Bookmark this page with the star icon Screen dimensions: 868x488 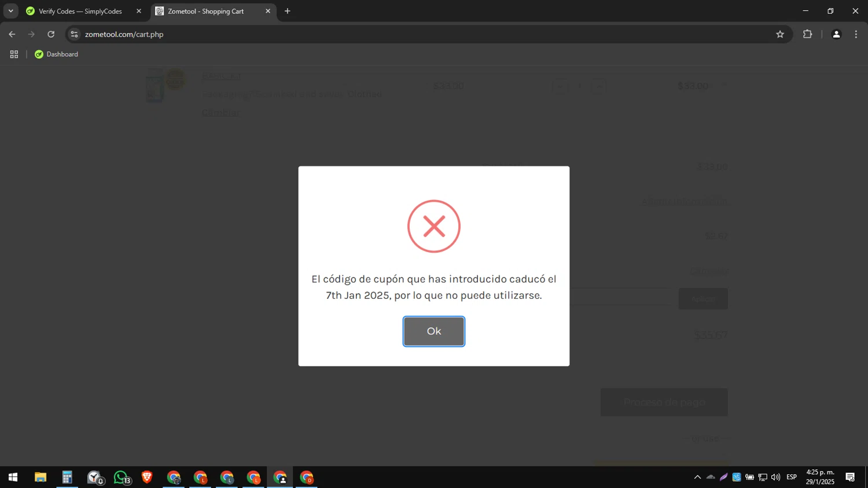(x=780, y=34)
